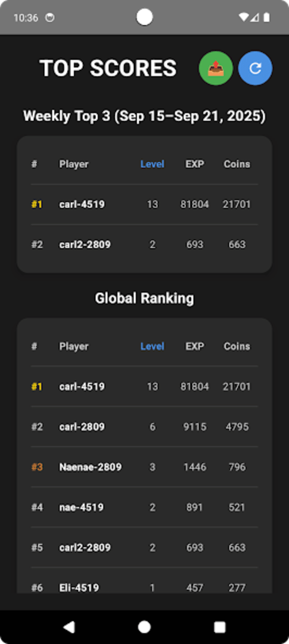
Task: Tap the Android home circle button
Action: click(x=144, y=627)
